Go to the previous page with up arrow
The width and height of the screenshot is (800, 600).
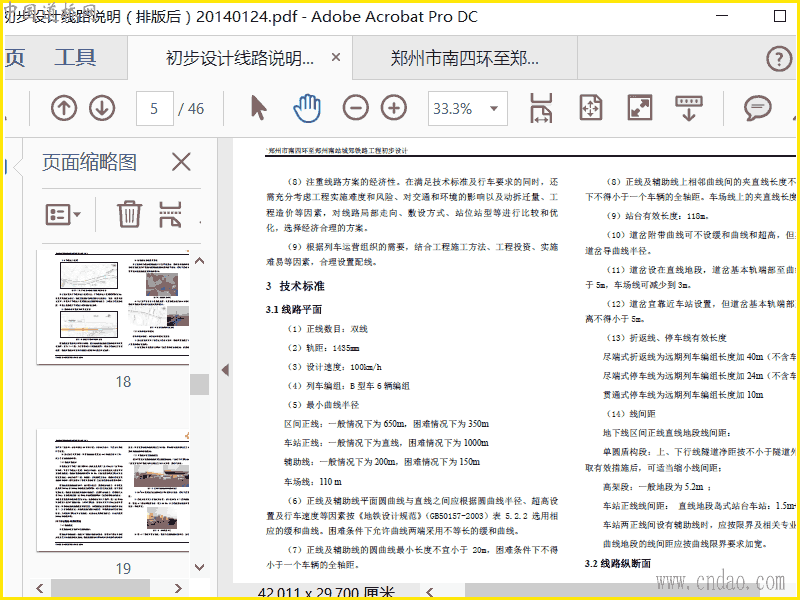pyautogui.click(x=64, y=108)
